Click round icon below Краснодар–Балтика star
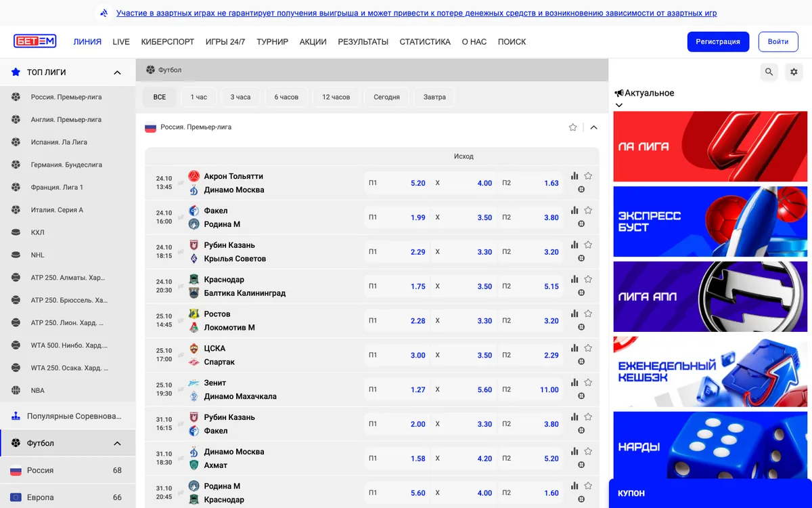812x508 pixels. [x=581, y=293]
